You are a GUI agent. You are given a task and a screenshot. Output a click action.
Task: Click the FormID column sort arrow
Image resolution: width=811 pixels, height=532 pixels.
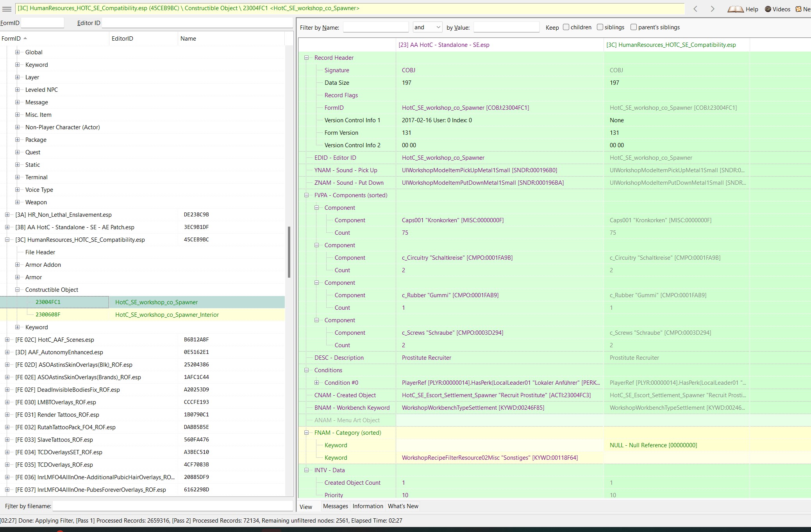(x=25, y=38)
